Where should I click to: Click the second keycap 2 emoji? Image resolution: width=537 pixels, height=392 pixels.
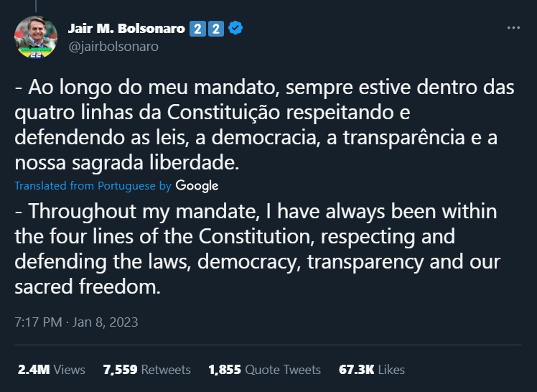[x=216, y=29]
